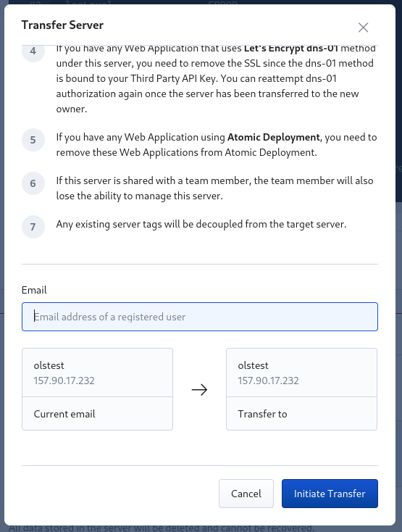Click the right arrow between server cards
Screen dimensions: 402x532
pos(199,389)
